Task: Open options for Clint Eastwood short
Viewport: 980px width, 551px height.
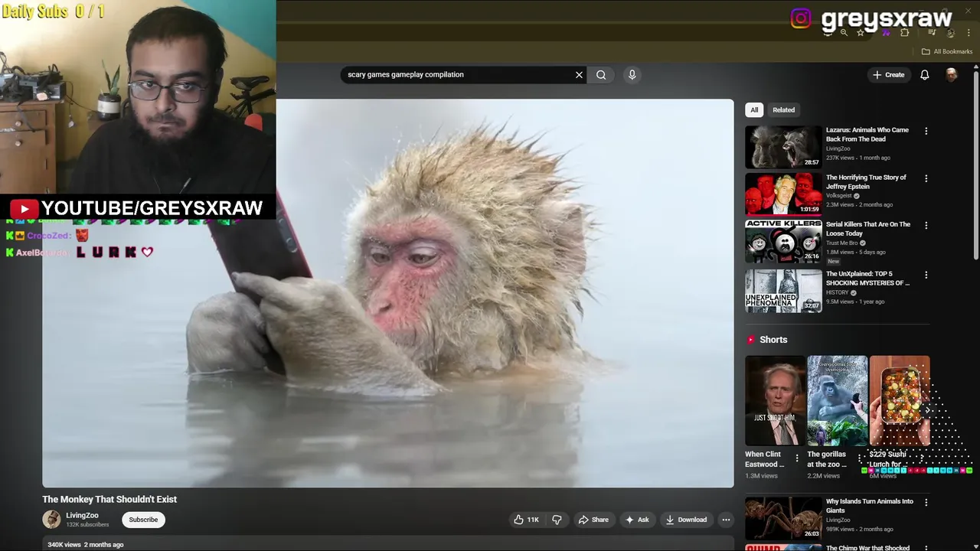Action: click(796, 458)
